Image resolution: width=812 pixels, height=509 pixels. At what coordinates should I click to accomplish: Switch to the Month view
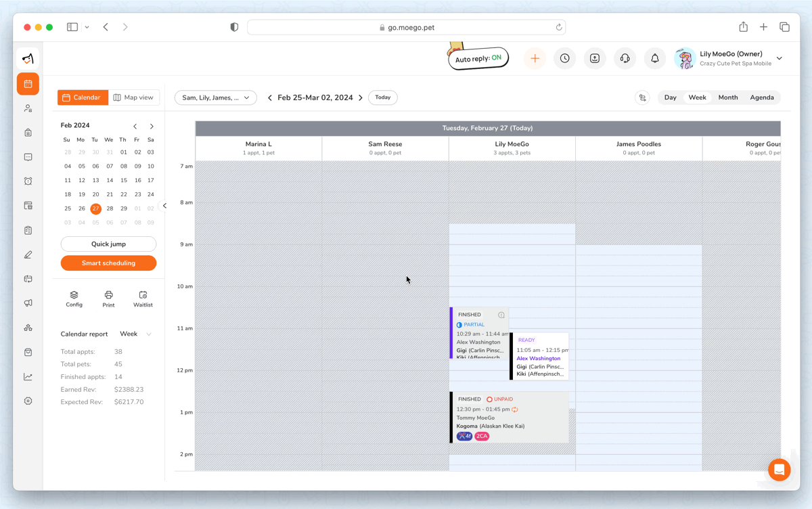coord(728,97)
